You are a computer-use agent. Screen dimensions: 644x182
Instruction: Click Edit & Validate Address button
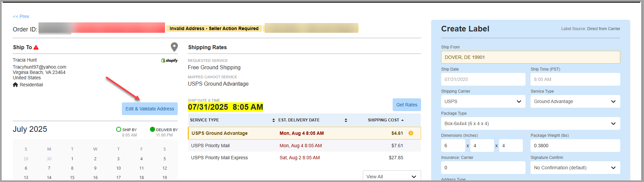click(150, 109)
